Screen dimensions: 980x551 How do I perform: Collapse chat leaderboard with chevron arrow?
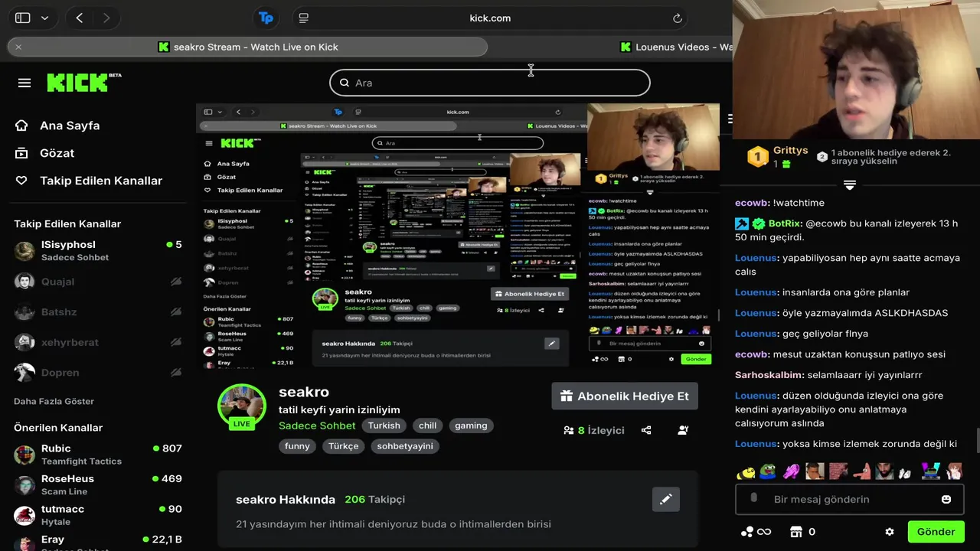click(849, 184)
